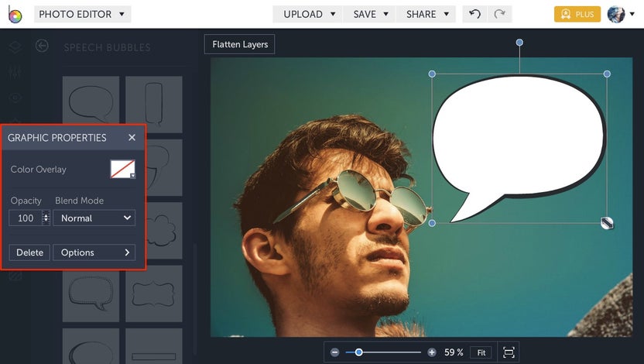Click the zoom out minus icon

coord(334,352)
